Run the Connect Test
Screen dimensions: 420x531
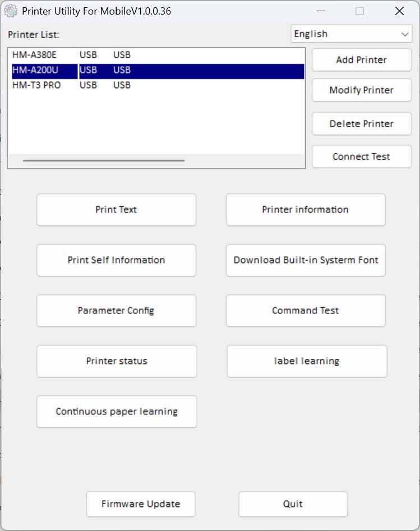361,156
